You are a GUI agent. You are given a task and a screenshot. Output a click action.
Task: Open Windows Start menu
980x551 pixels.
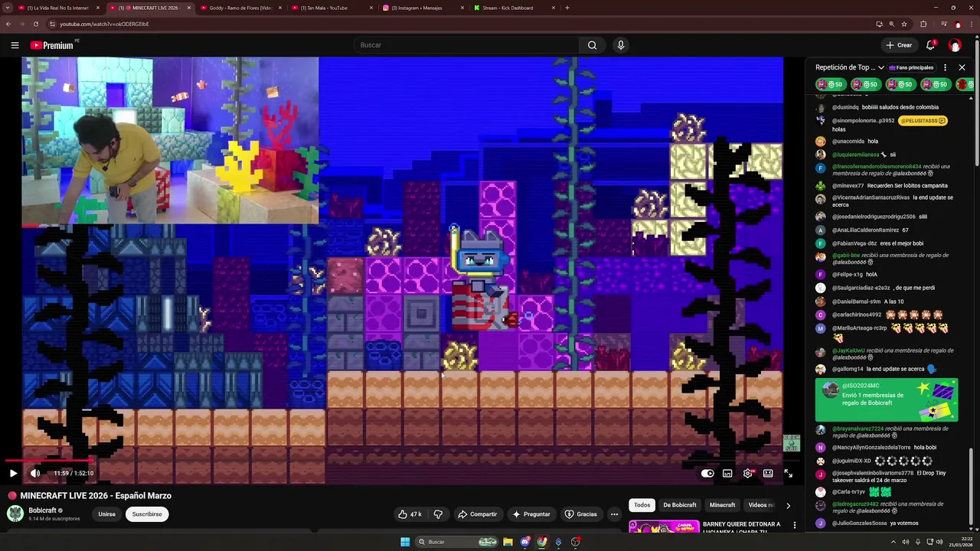pos(405,542)
